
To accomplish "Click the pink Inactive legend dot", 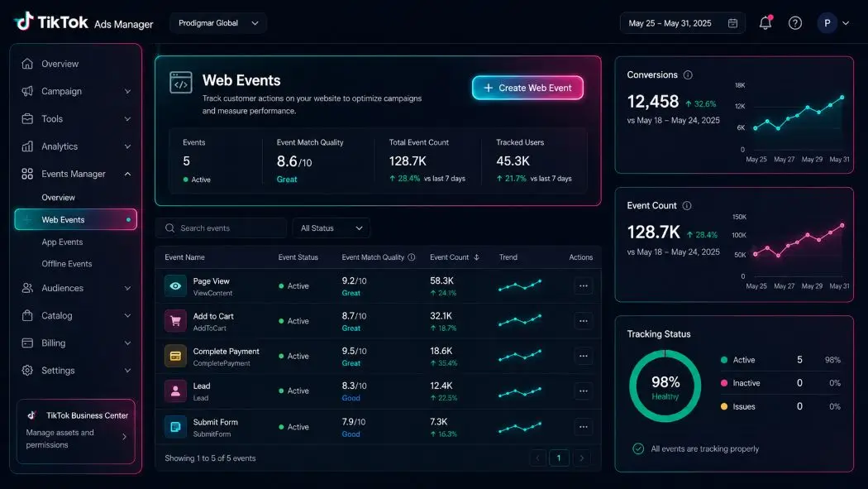I will 723,382.
